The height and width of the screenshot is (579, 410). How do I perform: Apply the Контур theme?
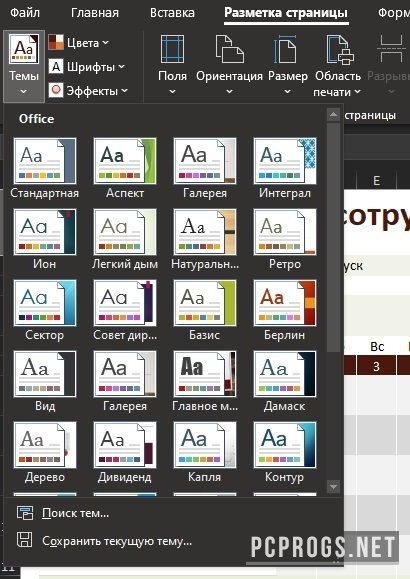[x=285, y=453]
